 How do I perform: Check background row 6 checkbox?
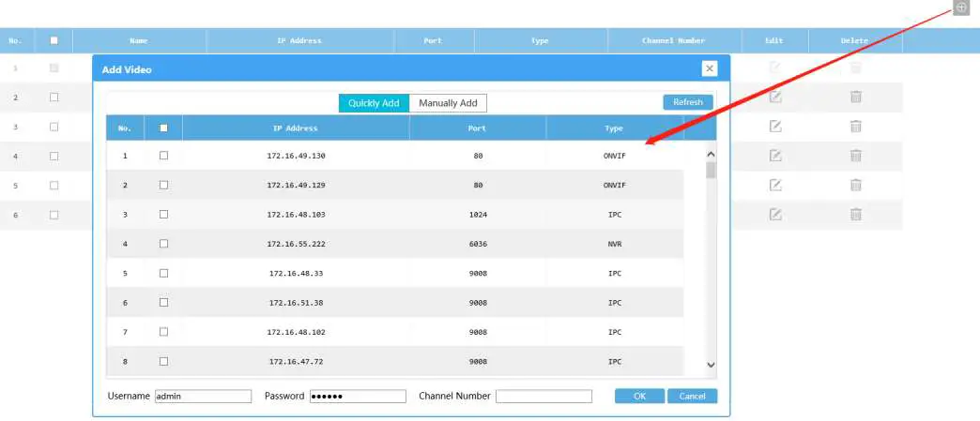54,214
